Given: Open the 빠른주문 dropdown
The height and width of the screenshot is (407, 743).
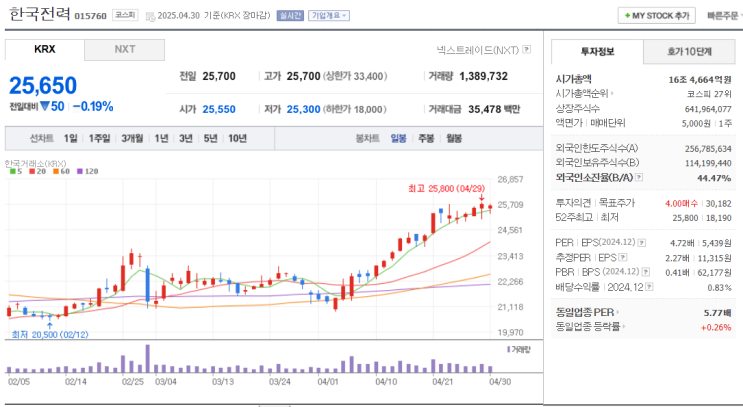Looking at the screenshot, I should pos(725,16).
